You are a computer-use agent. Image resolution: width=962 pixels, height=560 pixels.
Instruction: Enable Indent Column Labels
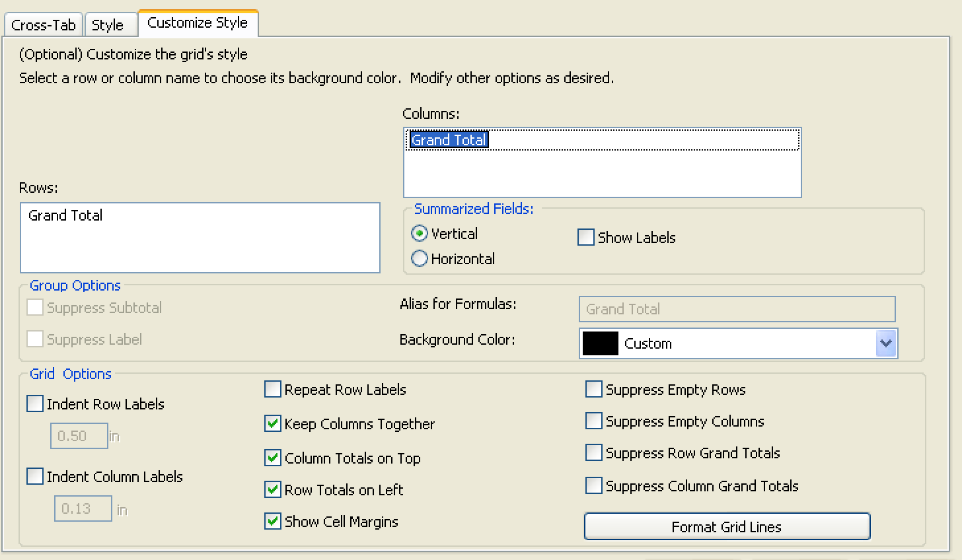35,477
